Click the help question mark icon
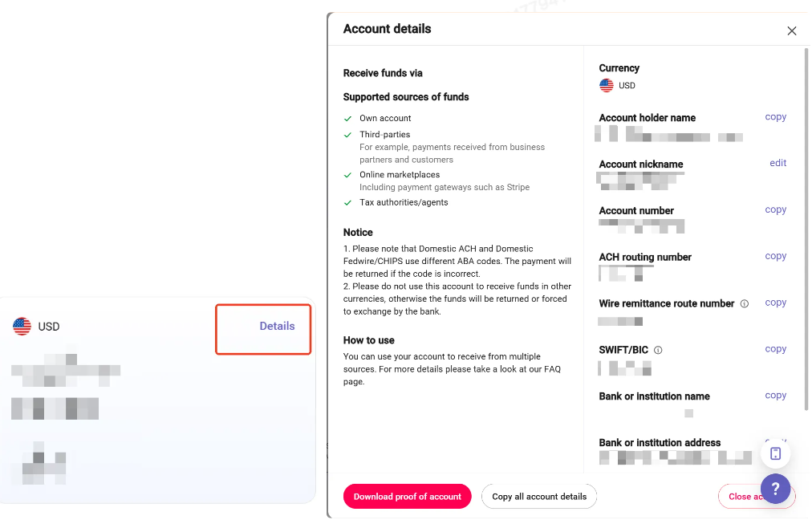 776,488
